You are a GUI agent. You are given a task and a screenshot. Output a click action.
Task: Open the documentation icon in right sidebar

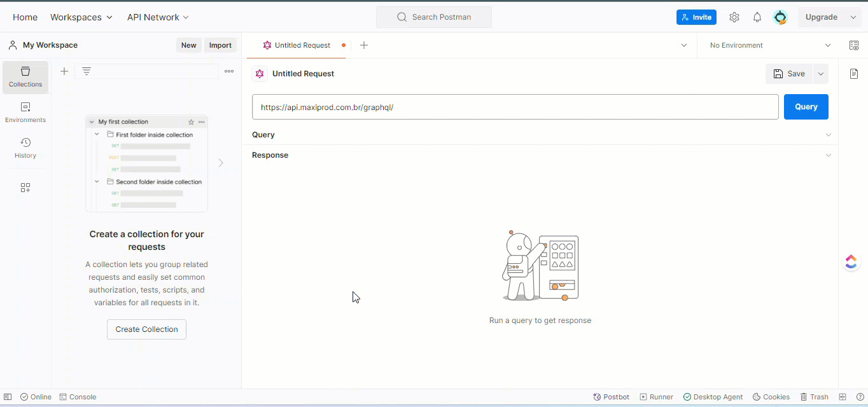pos(854,74)
